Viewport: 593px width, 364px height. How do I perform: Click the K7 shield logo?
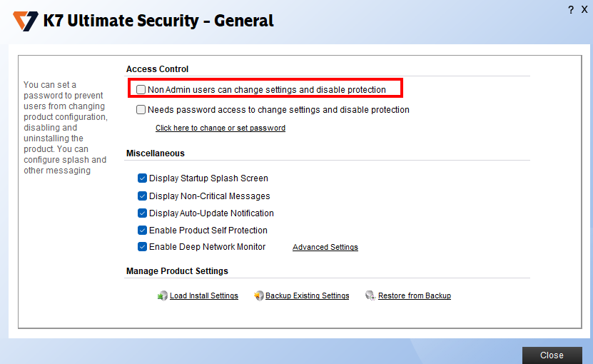pyautogui.click(x=26, y=21)
